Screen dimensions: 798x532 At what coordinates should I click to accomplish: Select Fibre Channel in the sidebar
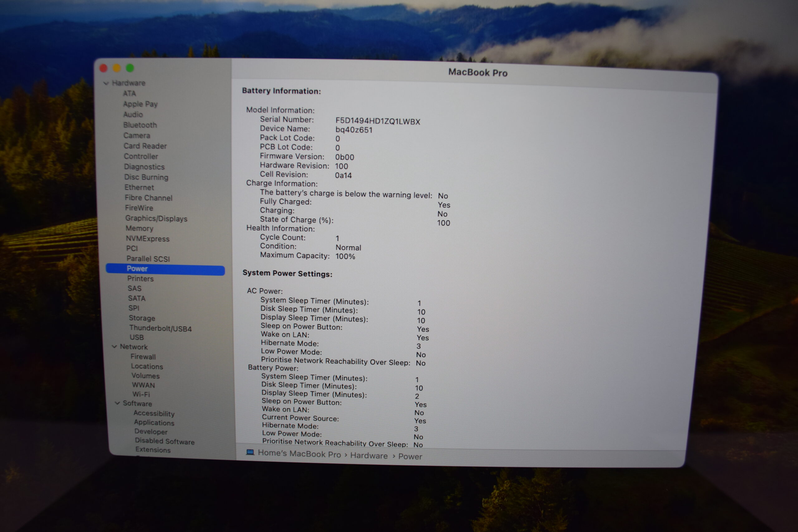(149, 198)
